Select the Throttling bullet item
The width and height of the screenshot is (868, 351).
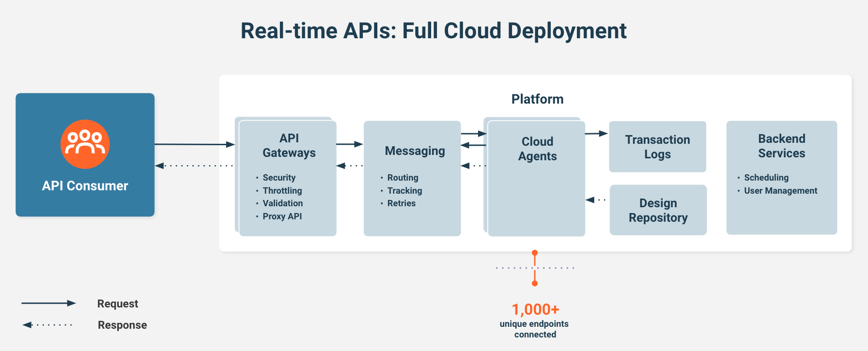[x=282, y=191]
